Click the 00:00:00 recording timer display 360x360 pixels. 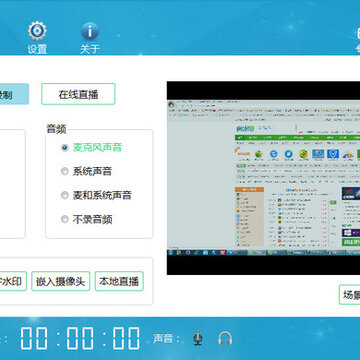[x=80, y=338]
